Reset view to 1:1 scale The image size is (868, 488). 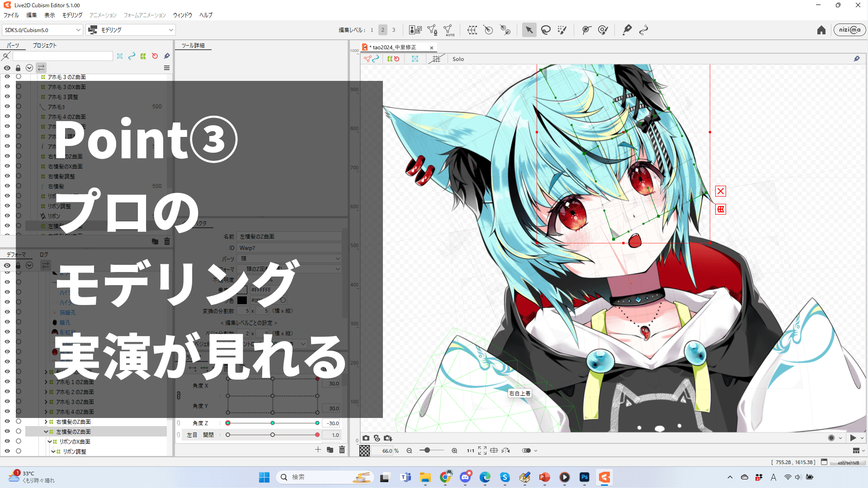[471, 450]
